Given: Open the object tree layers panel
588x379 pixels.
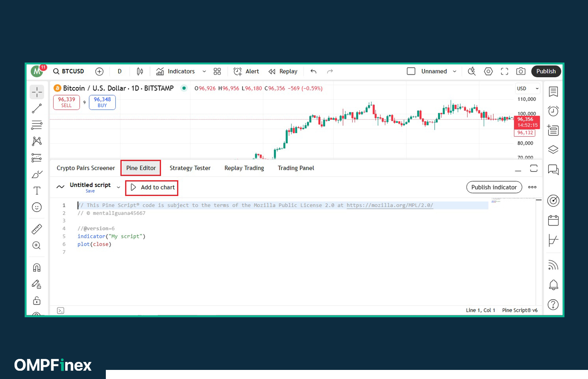Looking at the screenshot, I should coord(553,150).
